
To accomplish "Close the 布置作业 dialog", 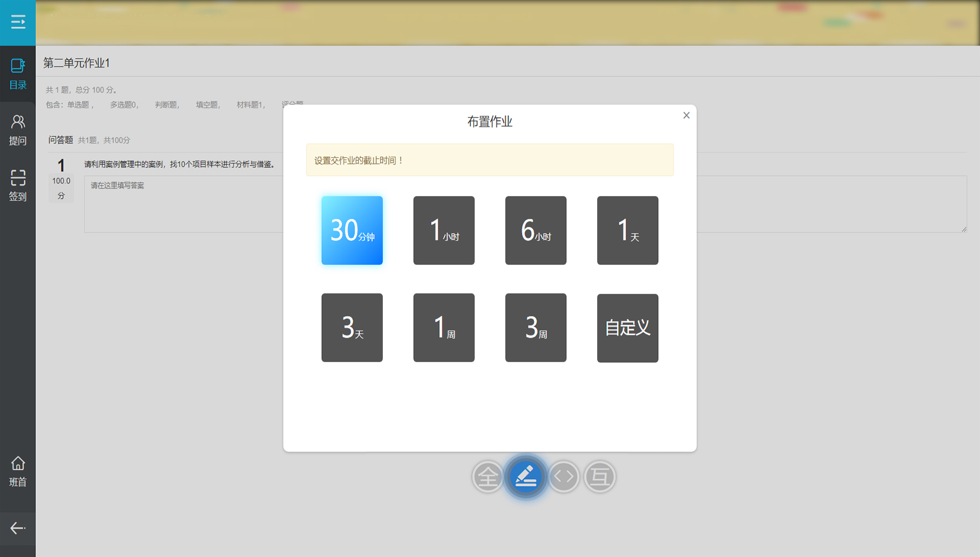I will (686, 115).
